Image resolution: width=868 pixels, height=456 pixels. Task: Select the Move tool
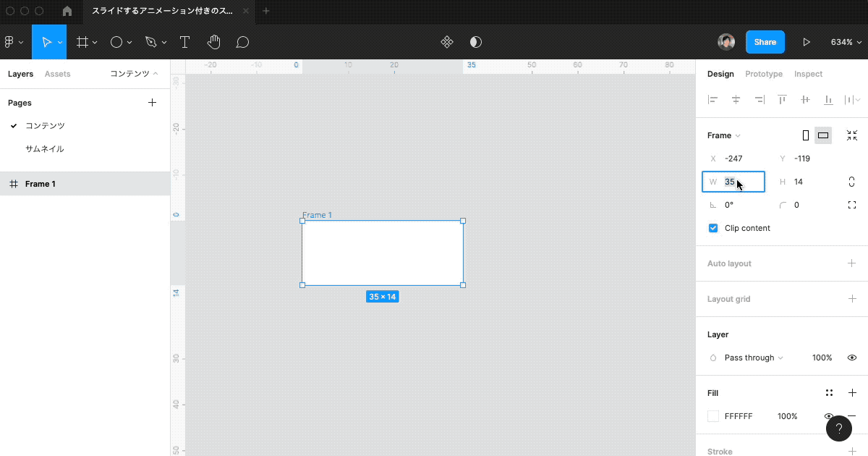pyautogui.click(x=46, y=42)
